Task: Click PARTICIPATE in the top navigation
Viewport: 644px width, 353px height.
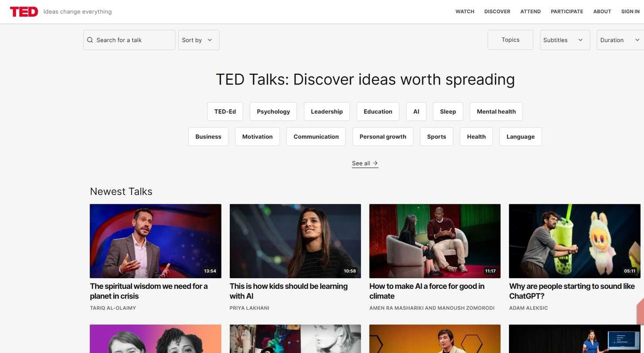Action: click(567, 12)
